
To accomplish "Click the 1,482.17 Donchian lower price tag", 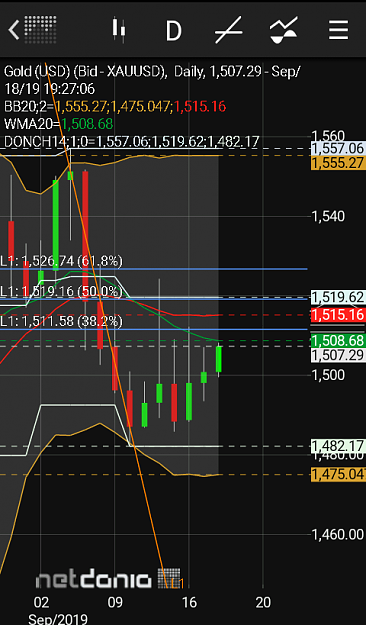I will tap(338, 445).
